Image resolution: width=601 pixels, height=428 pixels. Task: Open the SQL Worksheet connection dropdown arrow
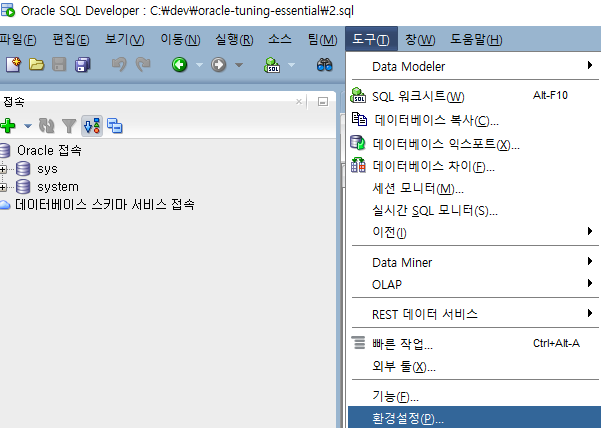click(291, 65)
